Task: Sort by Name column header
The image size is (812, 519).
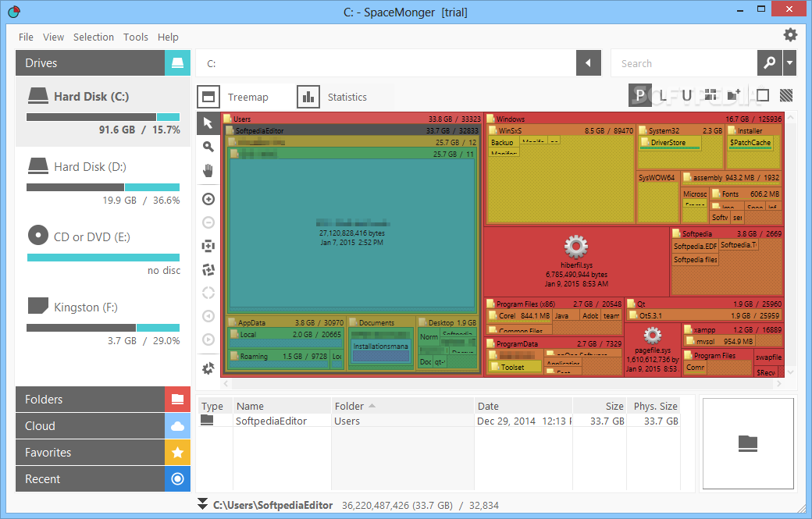Action: (282, 406)
